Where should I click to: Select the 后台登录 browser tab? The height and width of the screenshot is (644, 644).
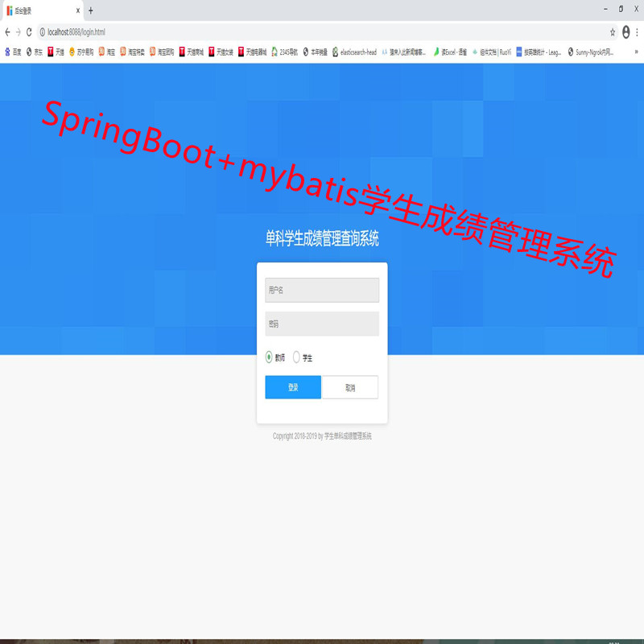click(43, 10)
